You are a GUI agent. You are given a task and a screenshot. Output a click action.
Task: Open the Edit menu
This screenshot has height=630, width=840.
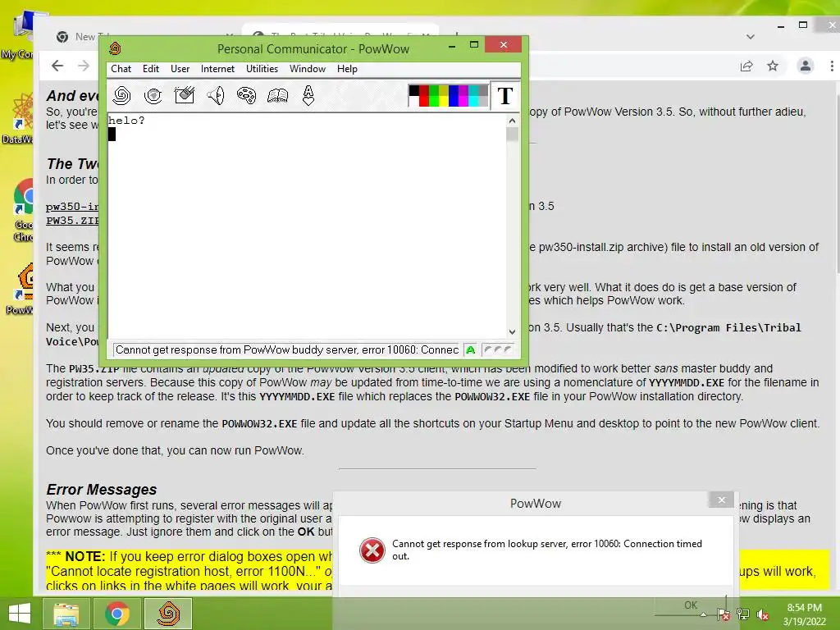click(151, 69)
